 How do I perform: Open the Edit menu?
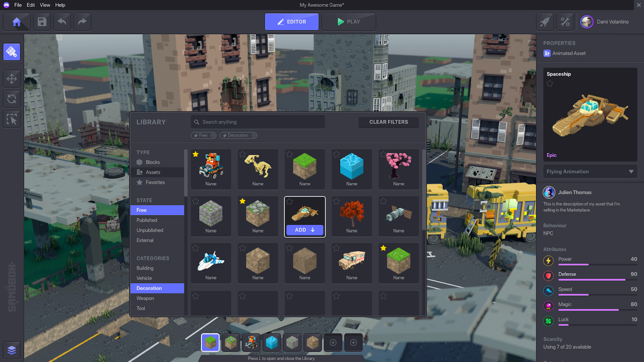click(x=30, y=5)
